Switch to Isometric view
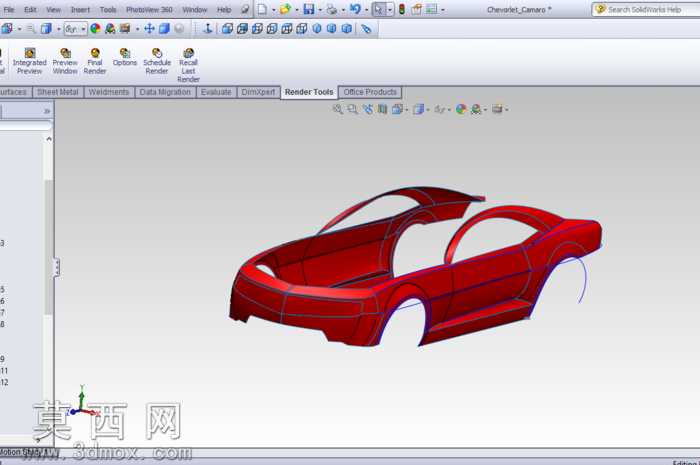The height and width of the screenshot is (465, 700). pyautogui.click(x=317, y=29)
